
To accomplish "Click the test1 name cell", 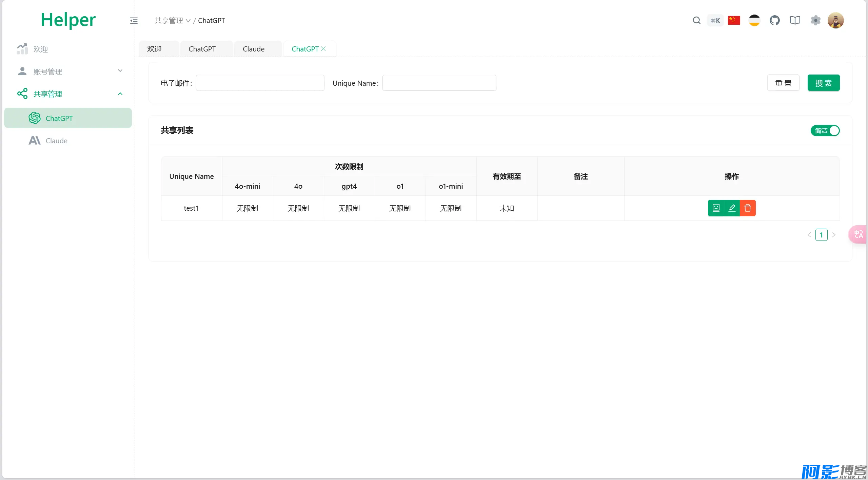I will pos(192,208).
